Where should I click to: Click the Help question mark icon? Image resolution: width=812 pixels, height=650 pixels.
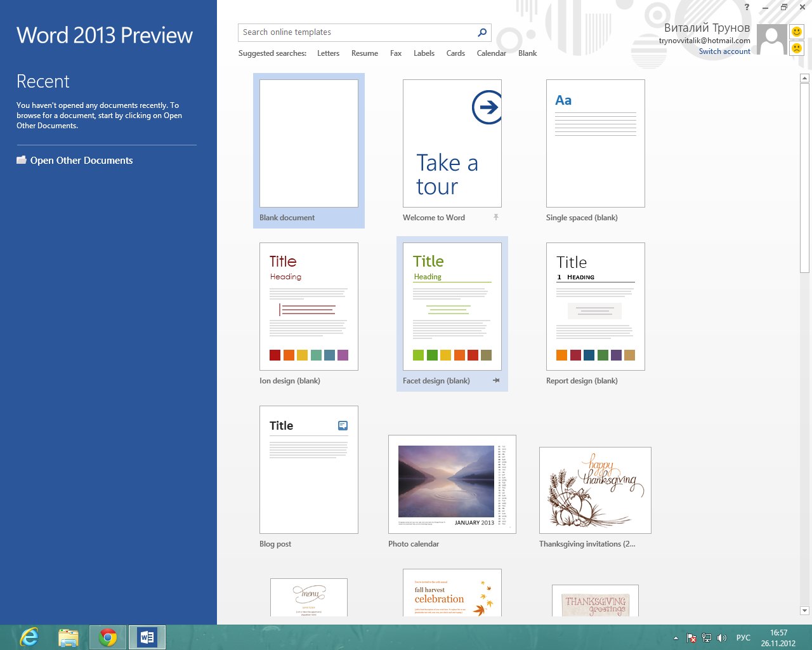pos(747,7)
